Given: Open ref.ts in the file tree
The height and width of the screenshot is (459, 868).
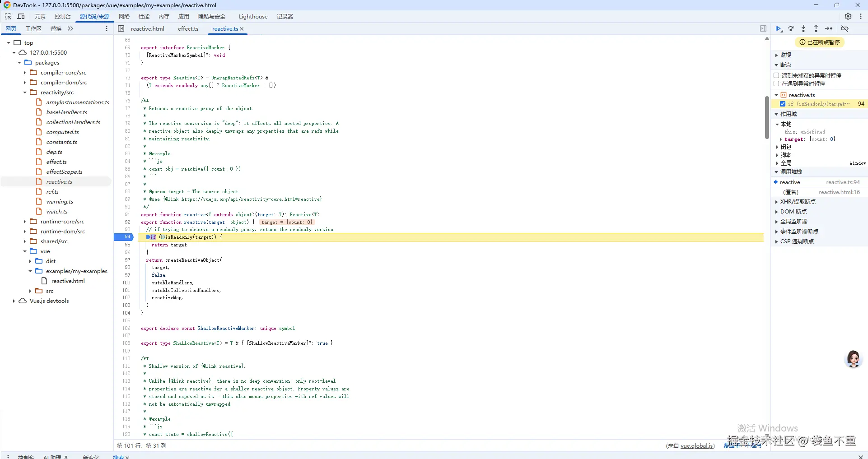Looking at the screenshot, I should 52,192.
